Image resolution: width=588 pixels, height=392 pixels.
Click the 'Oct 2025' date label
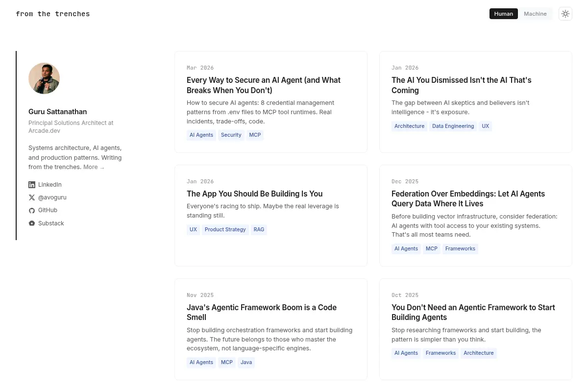pyautogui.click(x=405, y=295)
